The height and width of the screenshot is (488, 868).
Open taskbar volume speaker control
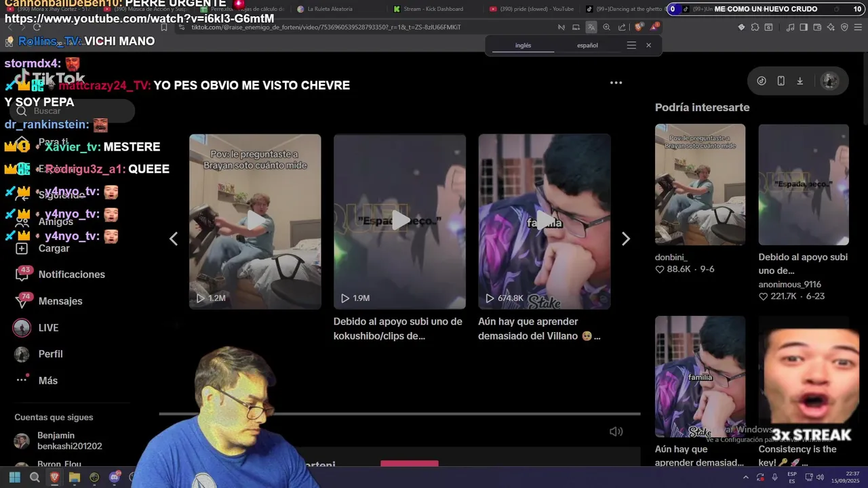point(820,477)
